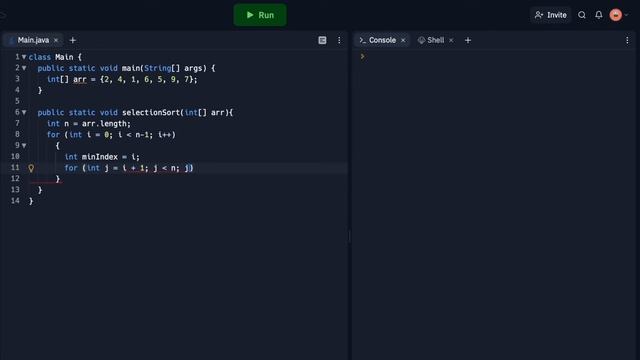Screen dimensions: 640x360
Task: Click line number 14 in the gutter
Action: (15, 201)
